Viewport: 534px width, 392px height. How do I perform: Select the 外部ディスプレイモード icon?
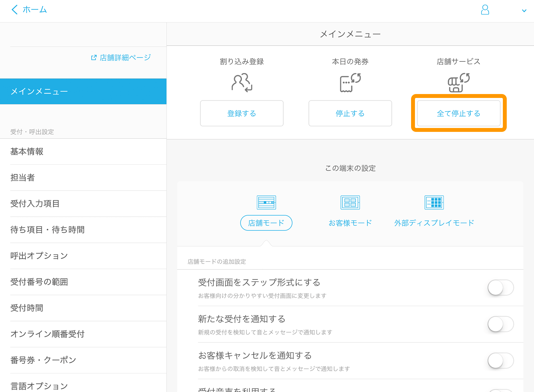(434, 203)
